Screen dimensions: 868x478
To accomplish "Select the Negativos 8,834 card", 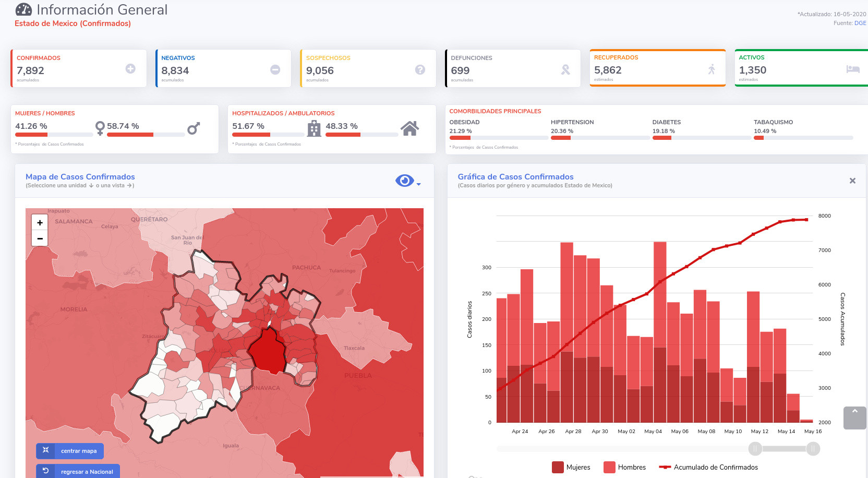I will pyautogui.click(x=223, y=68).
